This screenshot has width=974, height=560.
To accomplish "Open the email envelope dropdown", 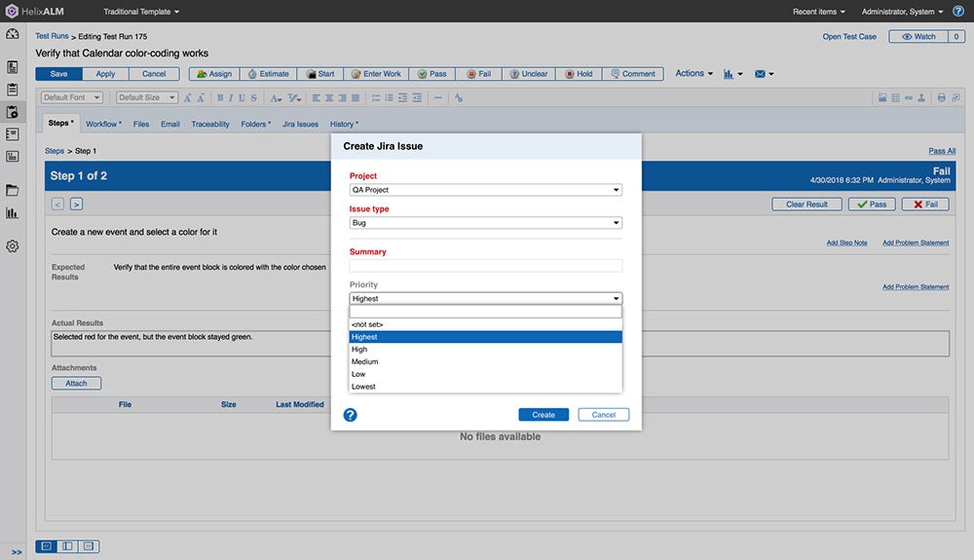I will pos(764,74).
